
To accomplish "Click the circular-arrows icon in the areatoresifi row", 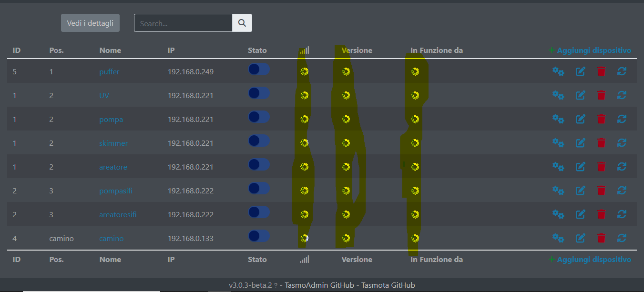I will tap(622, 214).
